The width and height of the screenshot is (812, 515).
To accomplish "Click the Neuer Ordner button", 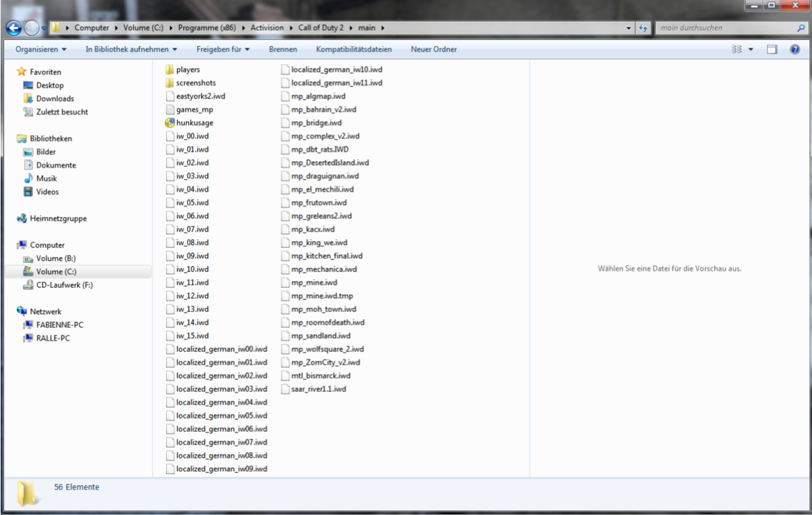I will [434, 49].
